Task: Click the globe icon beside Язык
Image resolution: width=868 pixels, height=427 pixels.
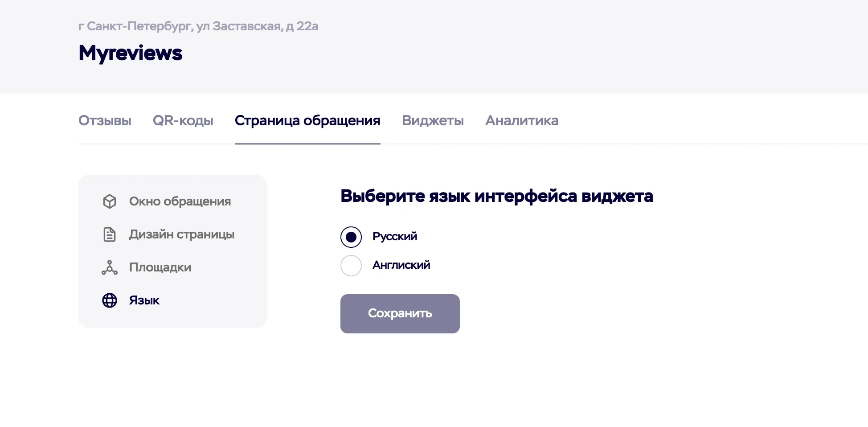Action: coord(110,300)
